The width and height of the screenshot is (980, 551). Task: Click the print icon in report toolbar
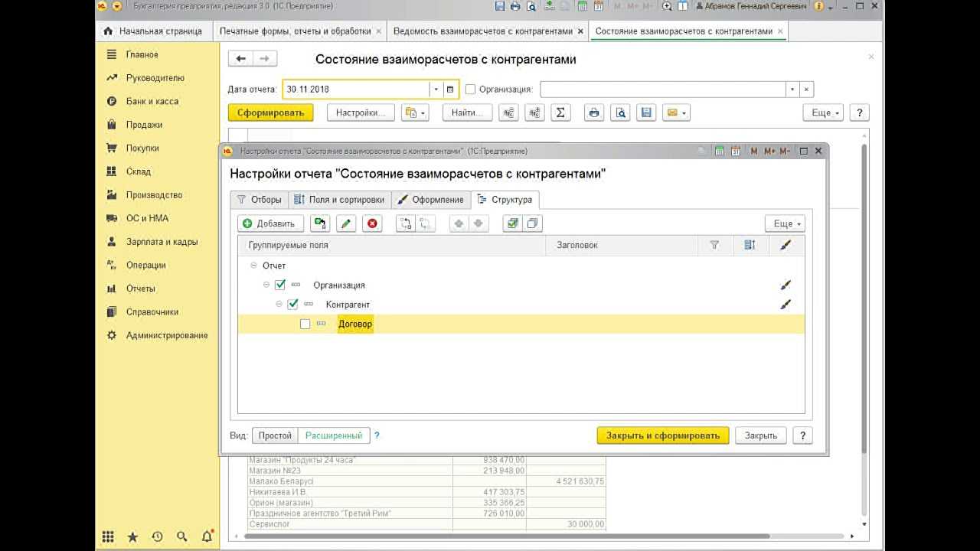[594, 112]
